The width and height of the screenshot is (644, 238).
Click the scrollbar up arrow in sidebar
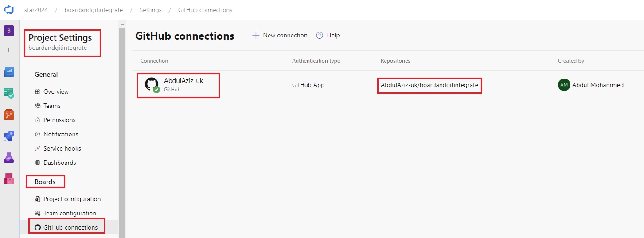tap(122, 24)
